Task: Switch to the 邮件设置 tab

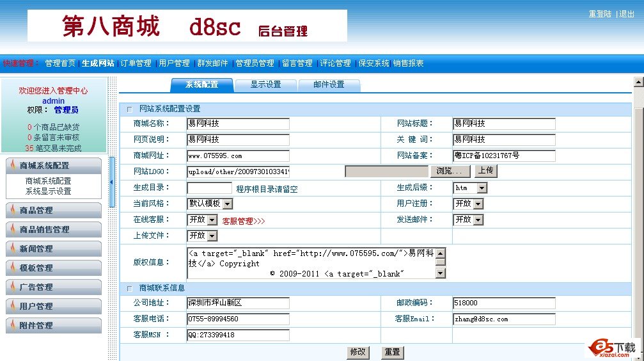Action: (x=329, y=84)
